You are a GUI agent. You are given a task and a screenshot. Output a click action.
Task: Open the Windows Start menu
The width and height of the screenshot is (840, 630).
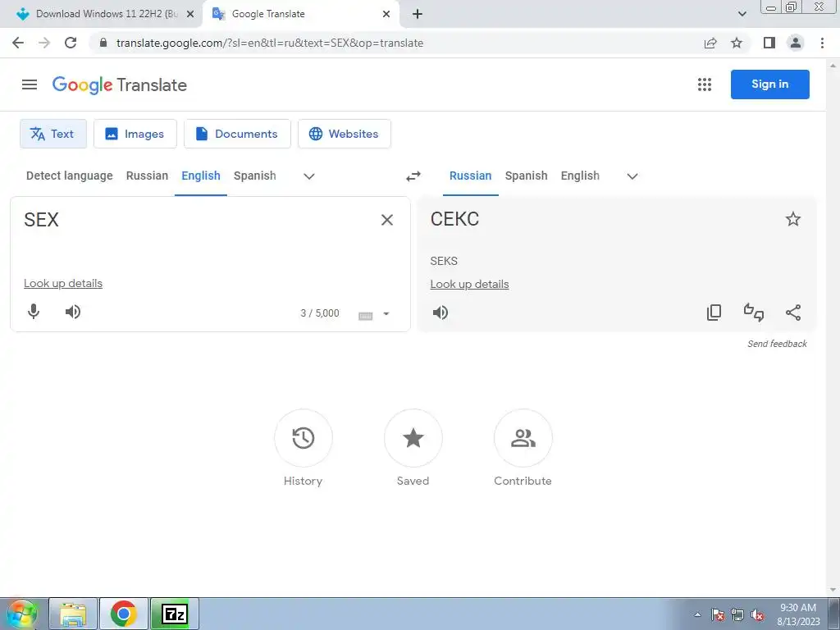(21, 614)
